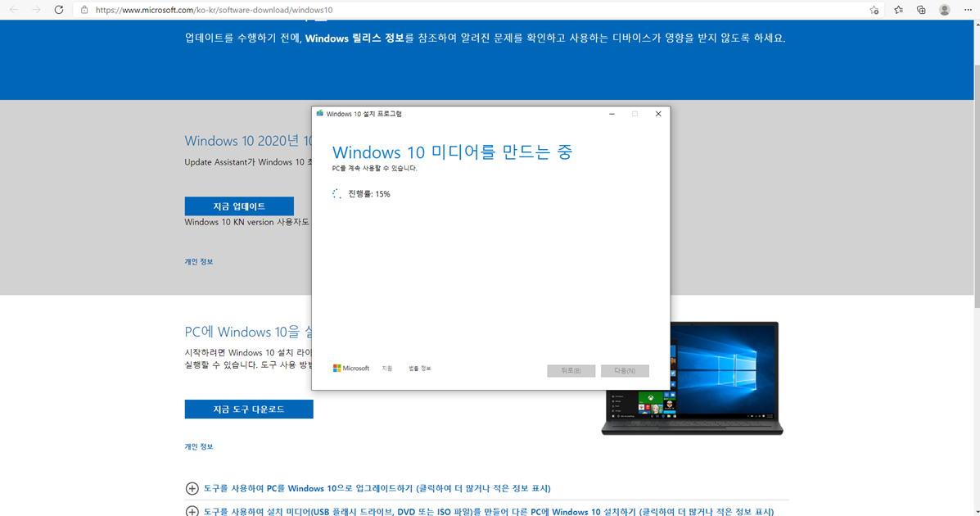
Task: Click the 뒤로(B) button
Action: [571, 371]
